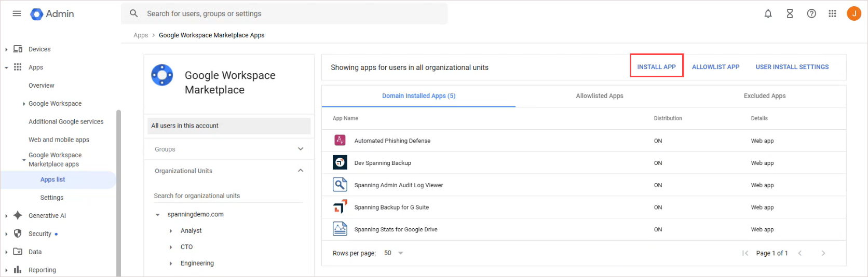868x277 pixels.
Task: Open Additional Google services
Action: 66,121
